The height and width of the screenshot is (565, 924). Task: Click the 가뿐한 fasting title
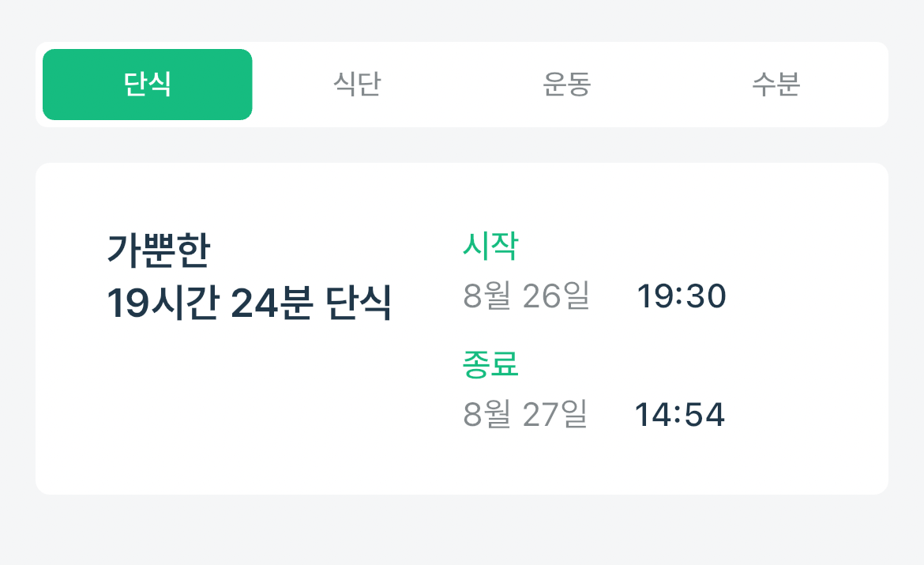tap(159, 249)
